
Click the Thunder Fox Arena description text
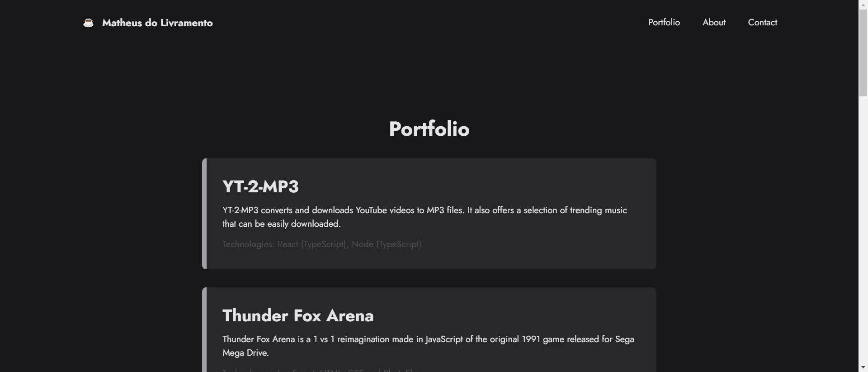pos(428,346)
